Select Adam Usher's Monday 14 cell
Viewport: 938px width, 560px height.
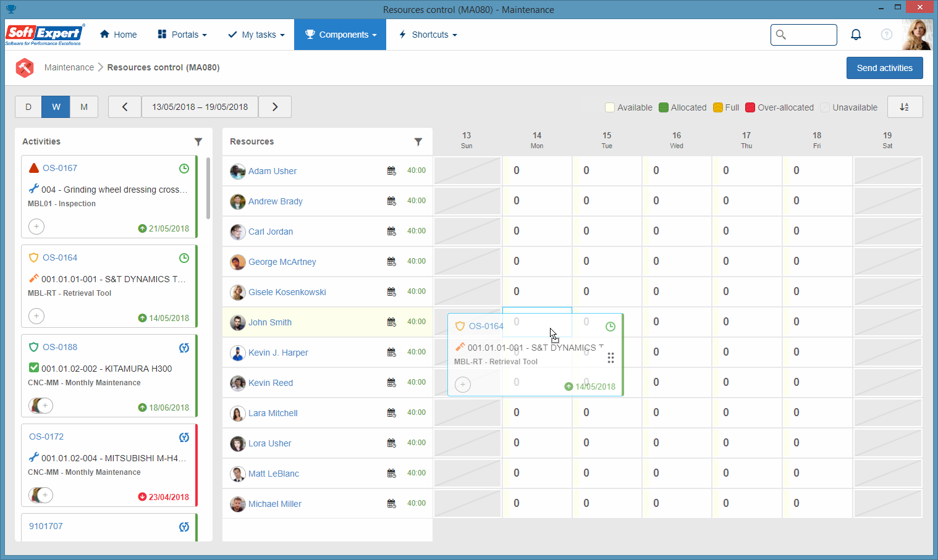pyautogui.click(x=537, y=170)
